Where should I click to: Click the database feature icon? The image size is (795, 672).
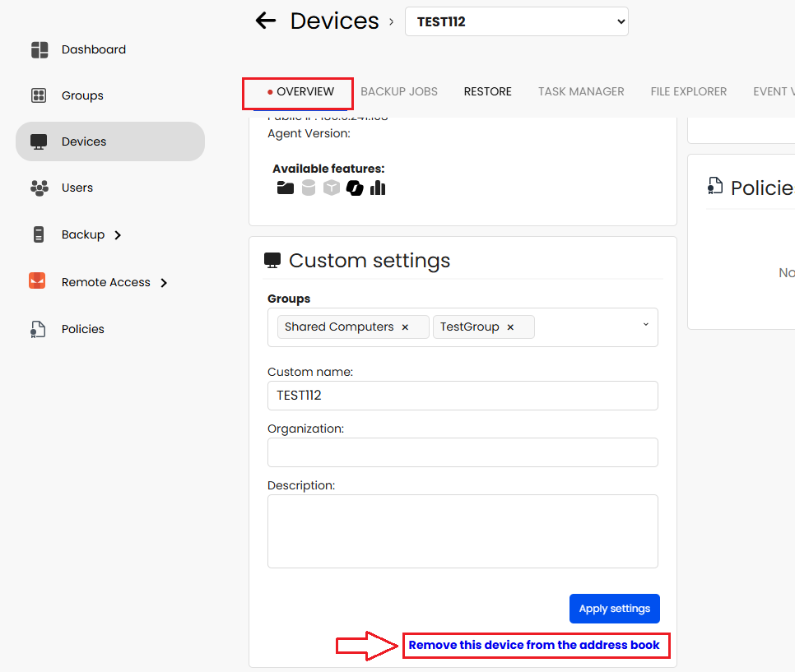pyautogui.click(x=309, y=188)
